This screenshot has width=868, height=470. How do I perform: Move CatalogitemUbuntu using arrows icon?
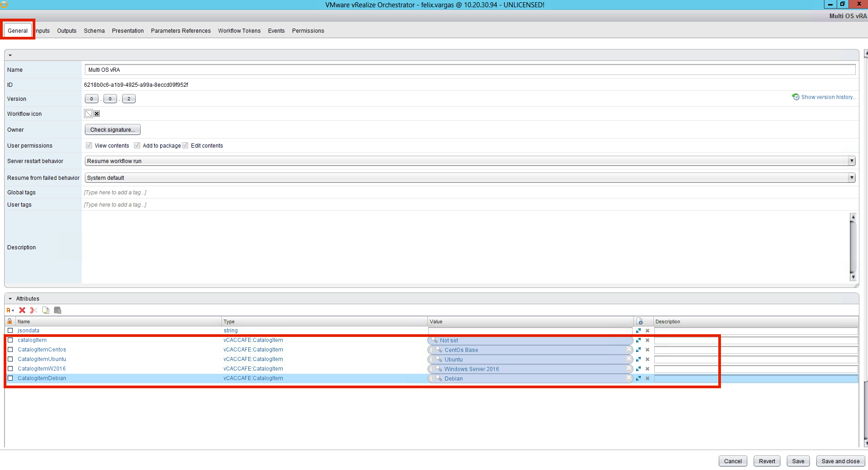coord(638,359)
